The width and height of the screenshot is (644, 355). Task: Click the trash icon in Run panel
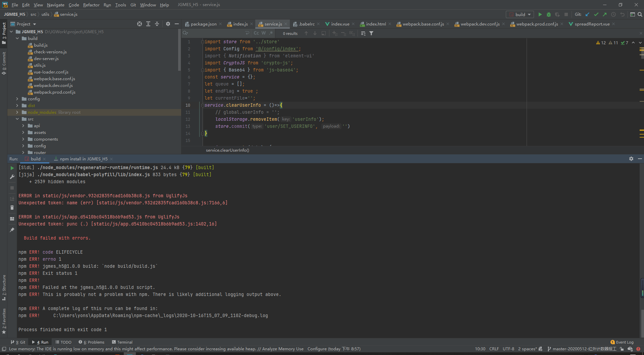click(x=12, y=208)
